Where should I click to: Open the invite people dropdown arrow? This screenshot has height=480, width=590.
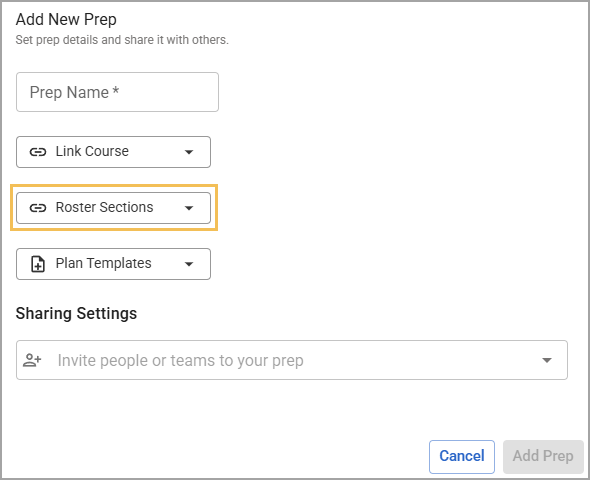tap(547, 360)
